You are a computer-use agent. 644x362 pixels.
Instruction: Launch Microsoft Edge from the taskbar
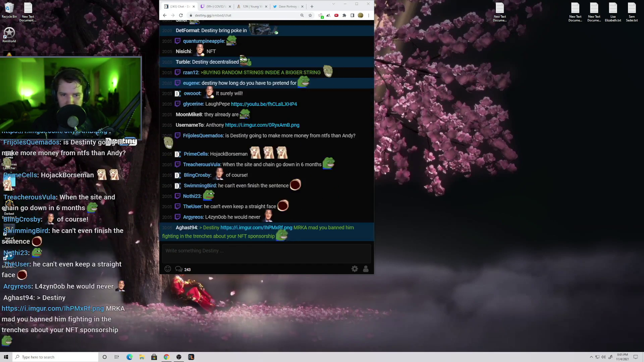[129, 357]
